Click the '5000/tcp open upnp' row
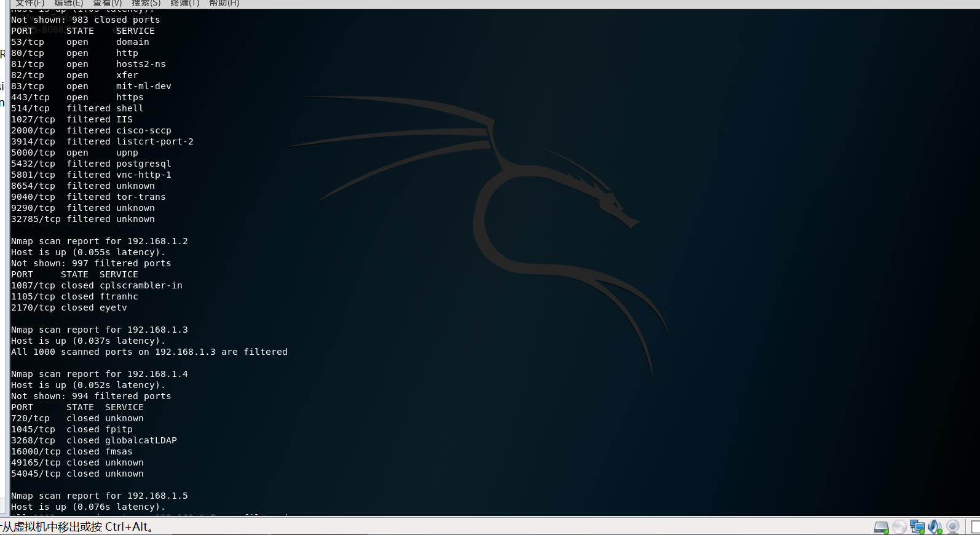The image size is (980, 535). [74, 153]
